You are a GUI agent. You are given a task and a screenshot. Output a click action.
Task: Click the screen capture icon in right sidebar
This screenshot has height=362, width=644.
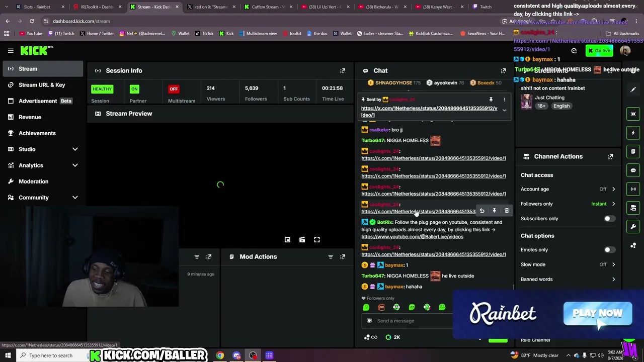point(633,114)
